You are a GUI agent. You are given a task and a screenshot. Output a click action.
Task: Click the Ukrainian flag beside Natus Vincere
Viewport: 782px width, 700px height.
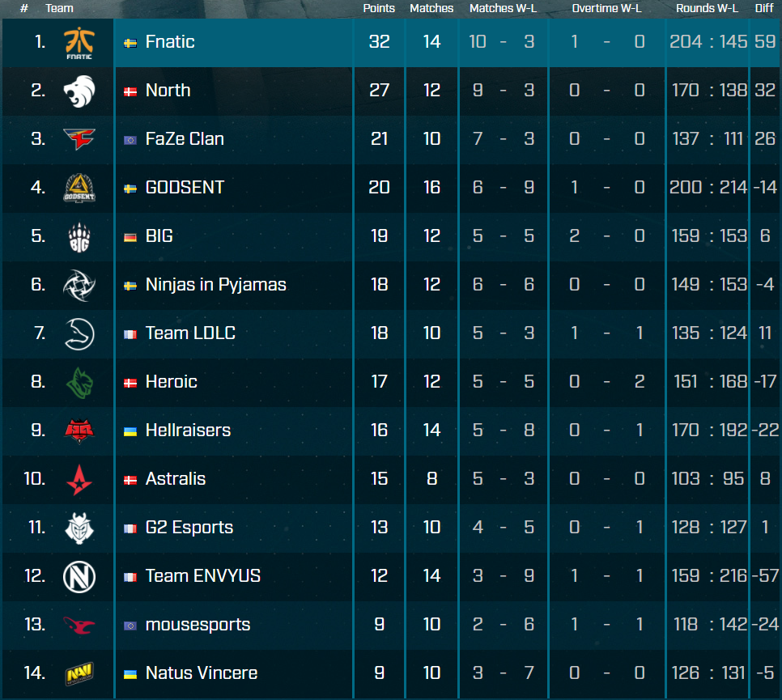coord(130,675)
